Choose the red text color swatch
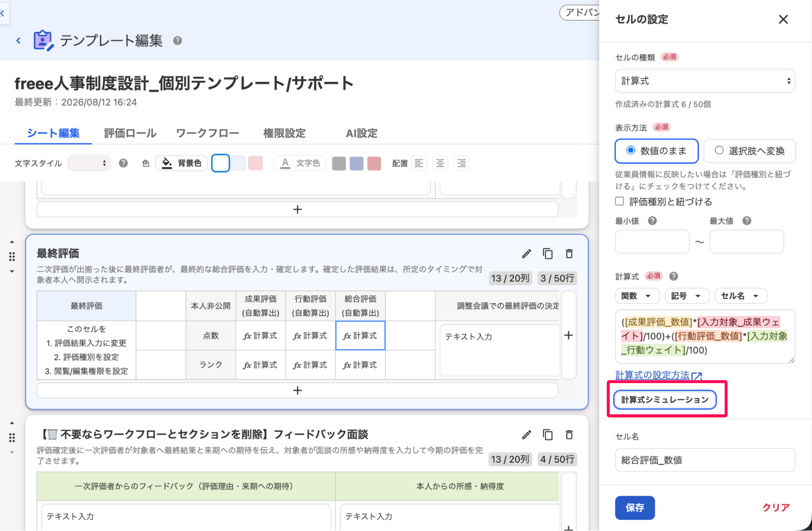Screen dimensions: 812x531 click(x=374, y=163)
